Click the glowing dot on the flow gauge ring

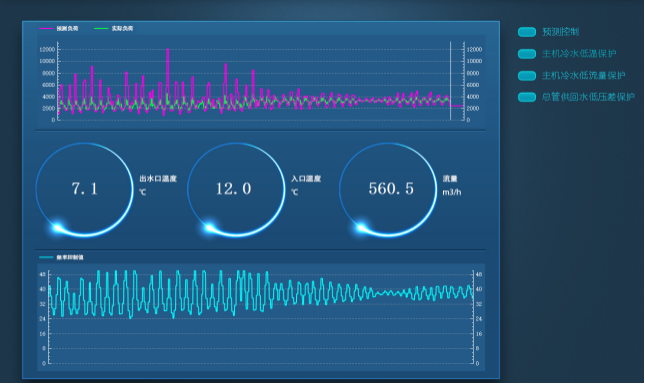pos(361,227)
